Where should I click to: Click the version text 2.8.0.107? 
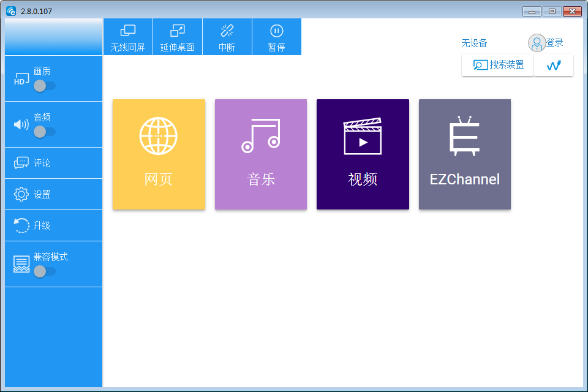36,11
